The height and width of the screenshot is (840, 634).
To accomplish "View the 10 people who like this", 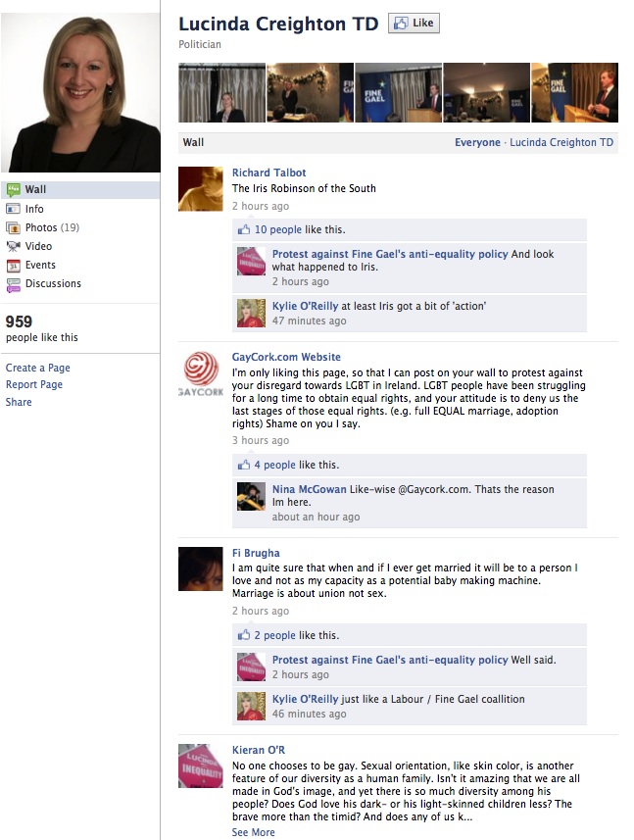I will (x=278, y=229).
